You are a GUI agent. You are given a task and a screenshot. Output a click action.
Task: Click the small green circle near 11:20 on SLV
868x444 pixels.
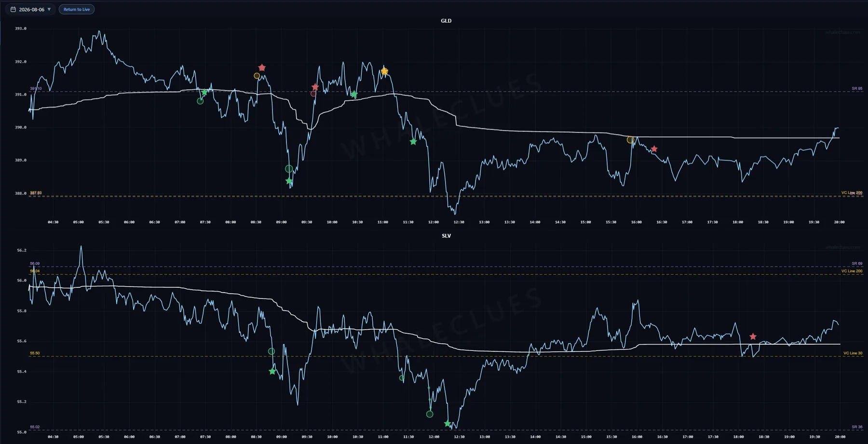coord(402,378)
